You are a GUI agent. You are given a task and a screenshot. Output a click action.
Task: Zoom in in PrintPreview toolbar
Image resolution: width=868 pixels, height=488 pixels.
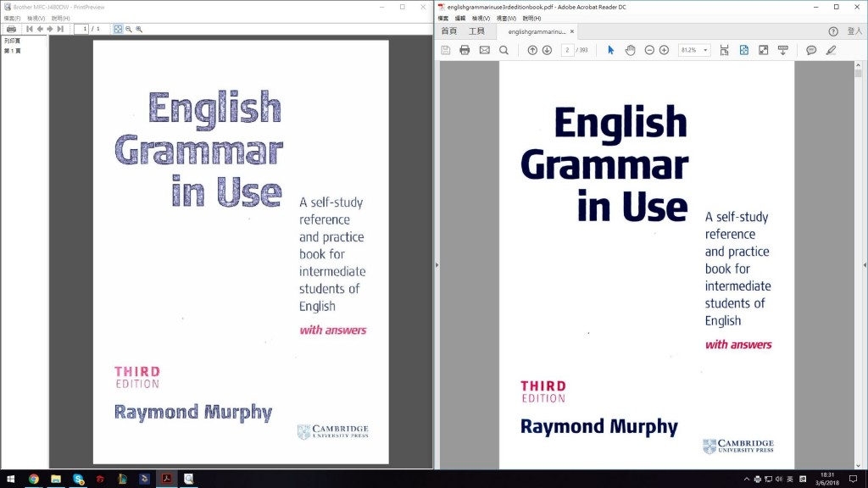139,29
